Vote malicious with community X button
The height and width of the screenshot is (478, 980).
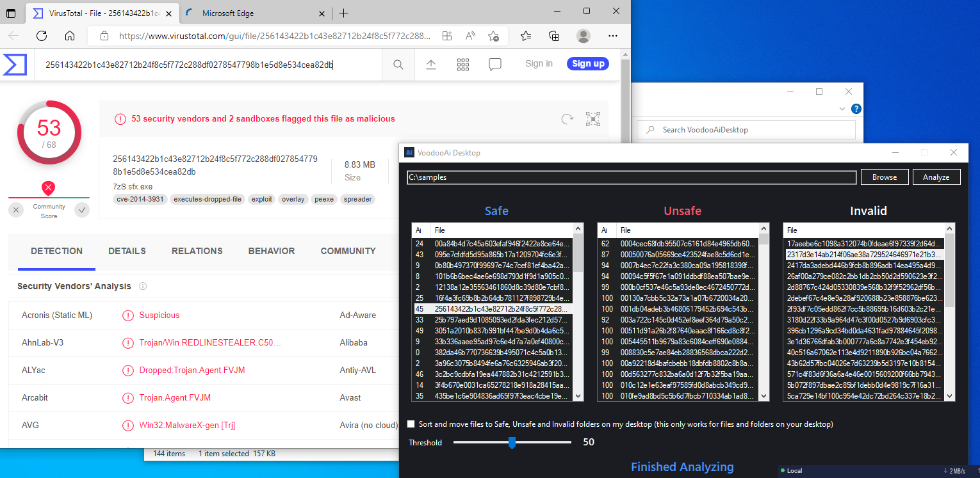pyautogui.click(x=17, y=209)
